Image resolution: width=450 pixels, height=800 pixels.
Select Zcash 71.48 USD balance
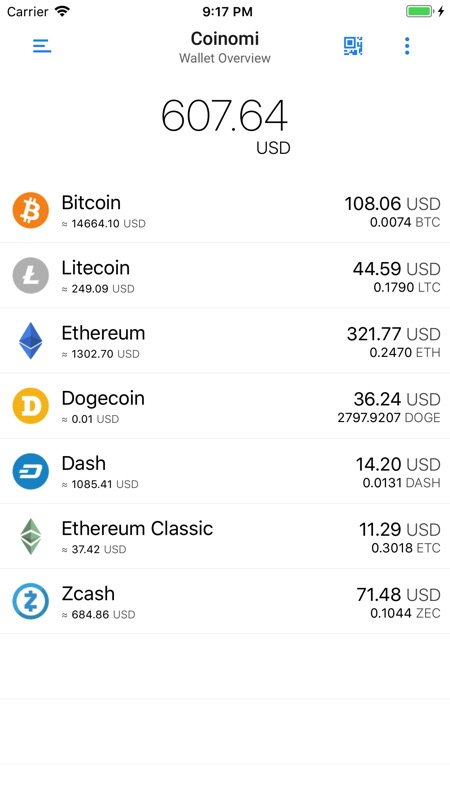[398, 594]
